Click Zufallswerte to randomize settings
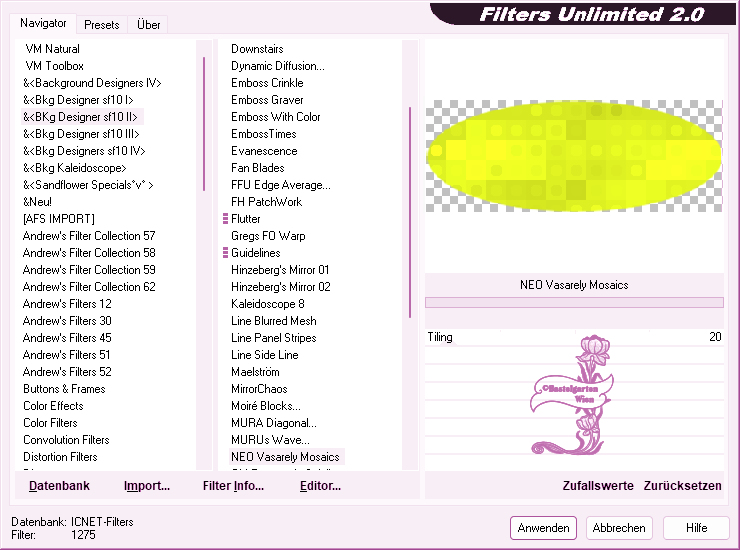Screen dimensions: 740x550 click(x=598, y=486)
